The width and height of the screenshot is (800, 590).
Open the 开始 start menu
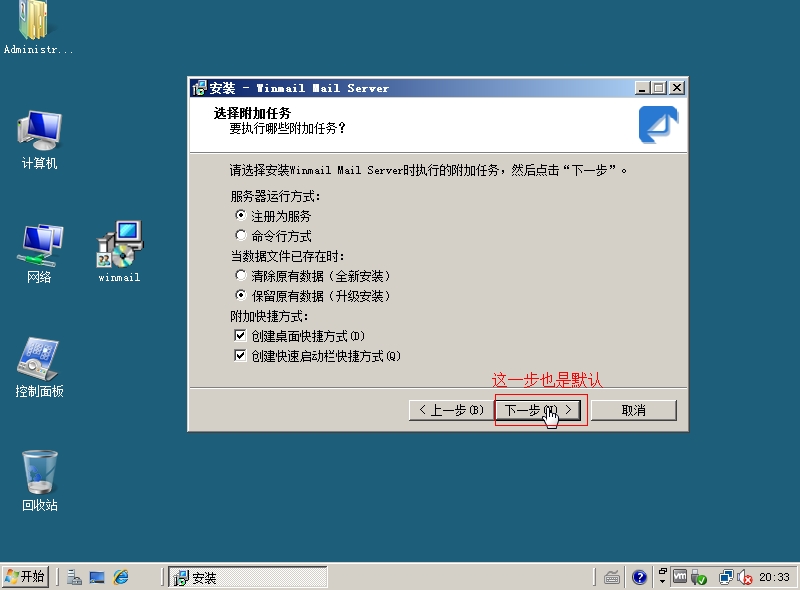pos(25,577)
